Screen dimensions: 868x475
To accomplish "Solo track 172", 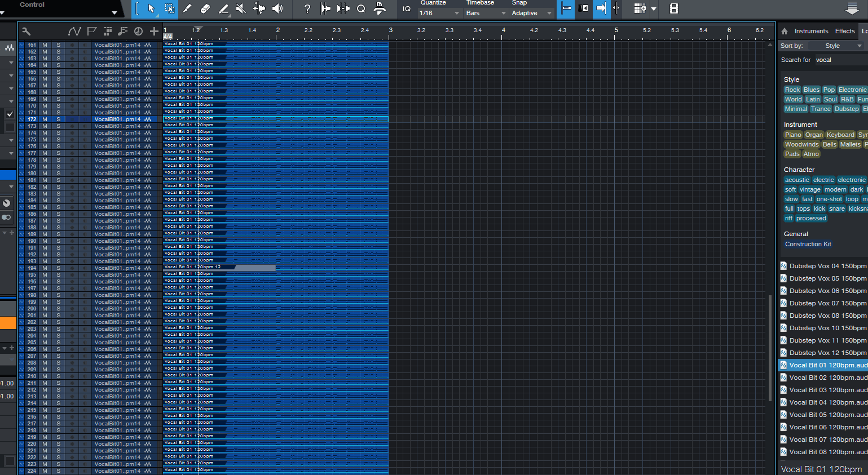I will (58, 119).
